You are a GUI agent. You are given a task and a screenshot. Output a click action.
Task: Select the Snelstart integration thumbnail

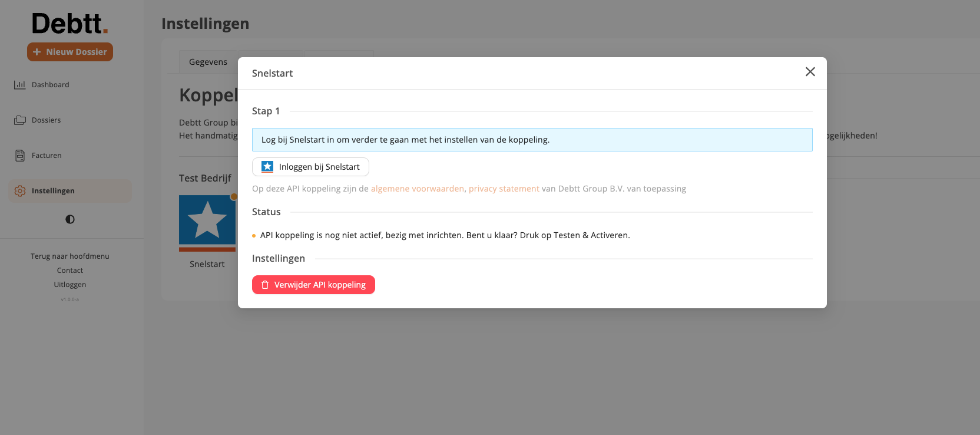(207, 223)
